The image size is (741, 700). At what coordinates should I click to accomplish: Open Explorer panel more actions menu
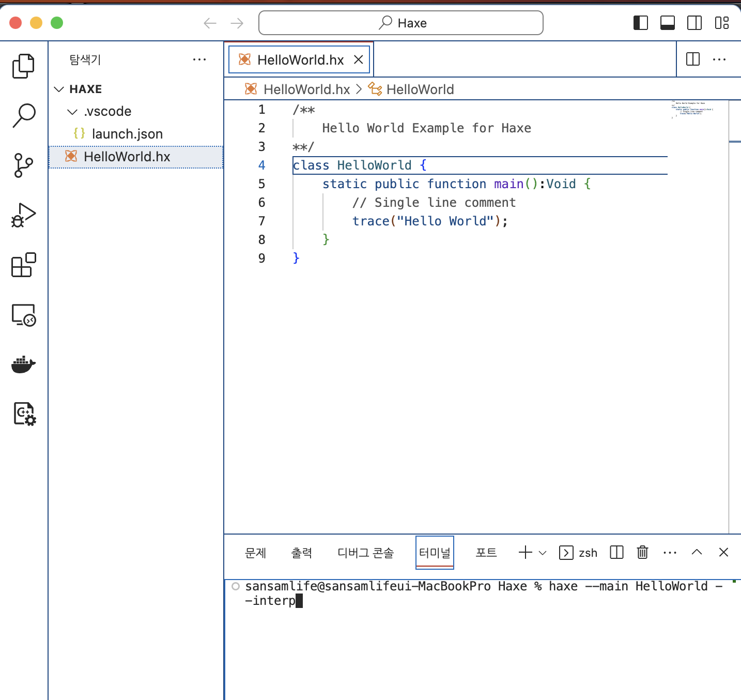coord(199,59)
